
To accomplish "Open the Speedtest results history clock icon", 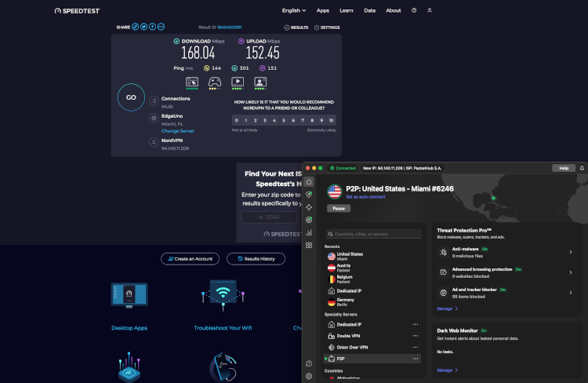I will click(414, 10).
